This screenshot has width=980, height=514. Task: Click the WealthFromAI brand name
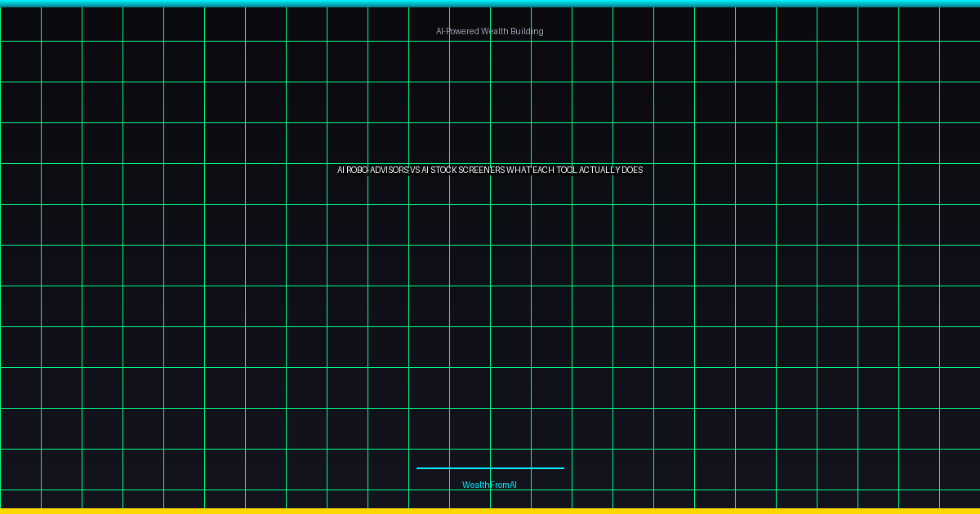490,485
